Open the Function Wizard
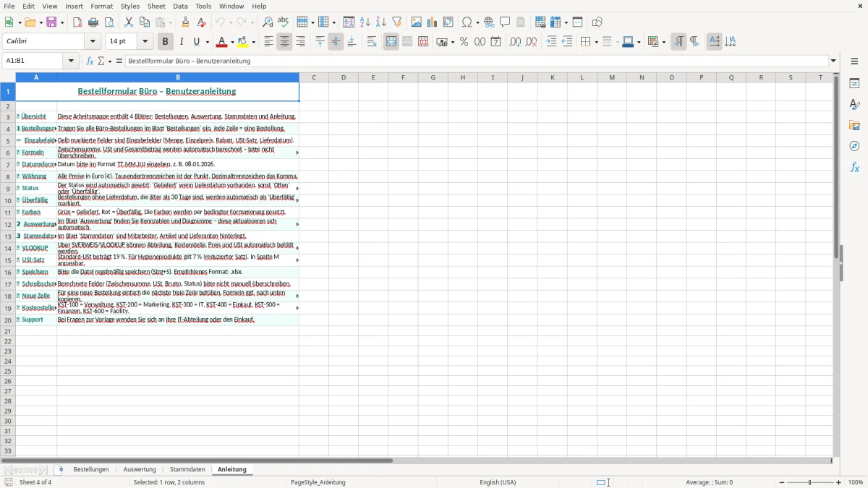868x488 pixels. (x=90, y=61)
